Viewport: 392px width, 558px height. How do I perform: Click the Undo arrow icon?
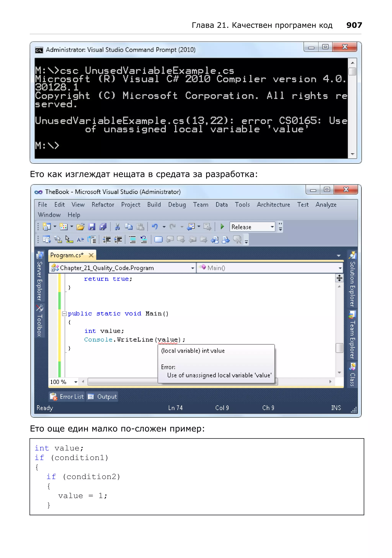[155, 227]
